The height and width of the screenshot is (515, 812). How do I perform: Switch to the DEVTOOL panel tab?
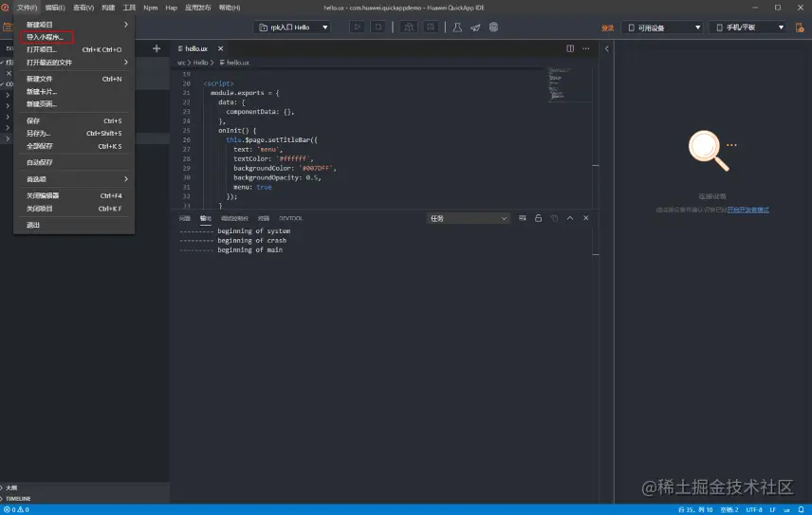(290, 218)
